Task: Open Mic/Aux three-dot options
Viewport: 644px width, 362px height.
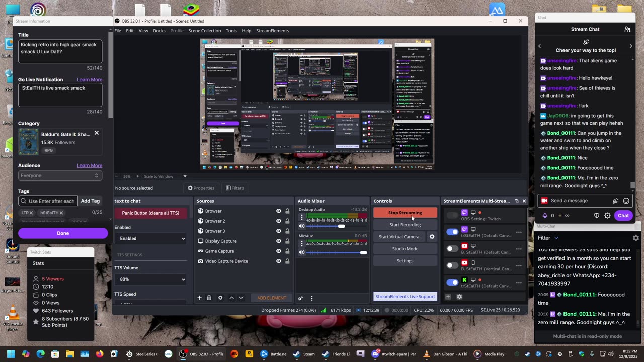Action: pos(302,244)
